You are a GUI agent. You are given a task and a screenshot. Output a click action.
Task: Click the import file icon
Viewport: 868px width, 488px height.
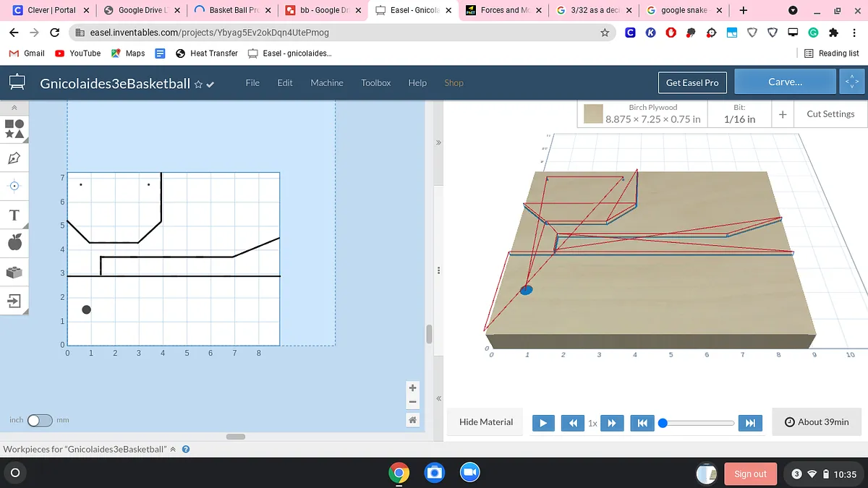point(14,301)
